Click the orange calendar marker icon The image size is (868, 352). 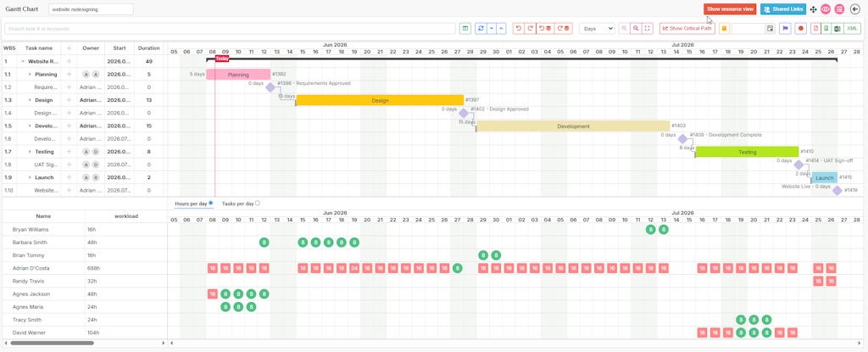click(x=724, y=28)
